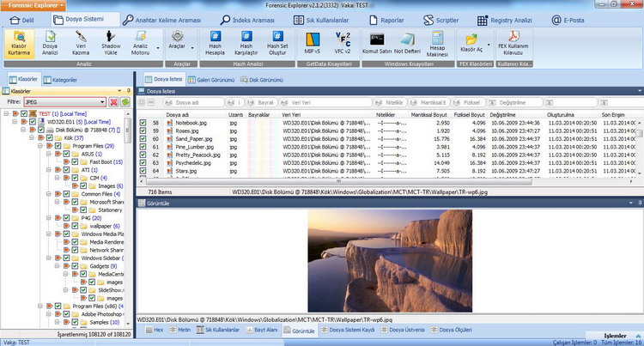This screenshot has height=346, width=644.
Task: Open the Dosya Analizi tool
Action: coord(51,44)
